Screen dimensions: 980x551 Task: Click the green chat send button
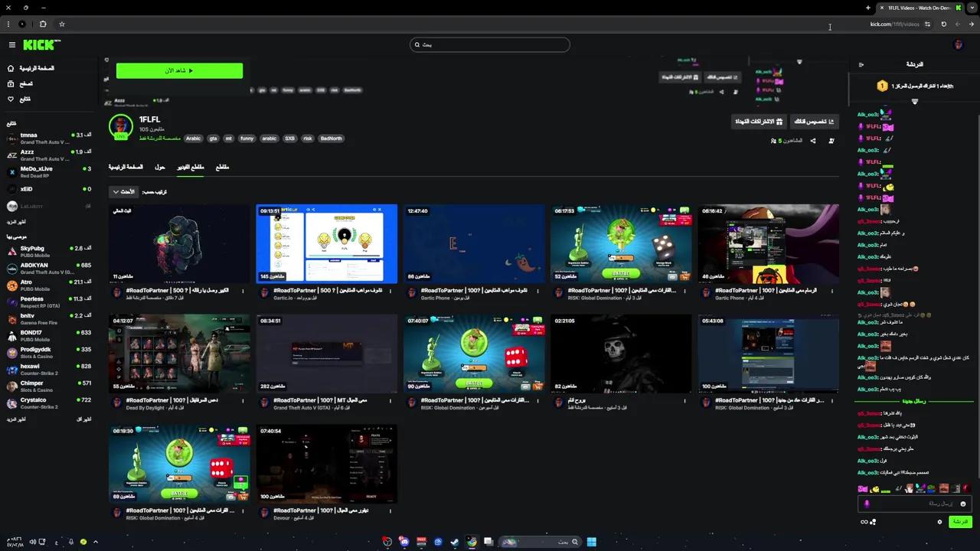pyautogui.click(x=960, y=522)
